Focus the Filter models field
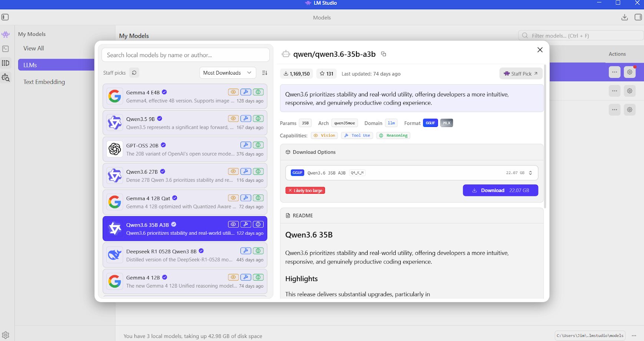Viewport: 644px width, 341px height. [x=581, y=36]
